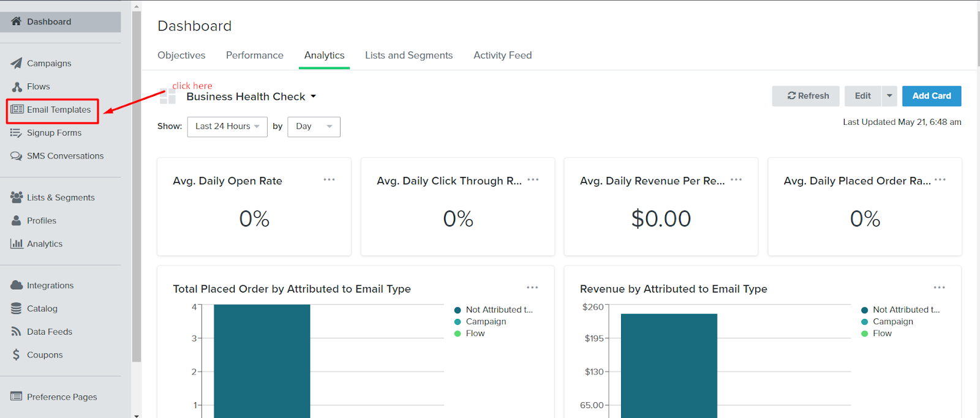Open options menu on Avg. Daily Open Rate card
The image size is (980, 418).
[329, 180]
